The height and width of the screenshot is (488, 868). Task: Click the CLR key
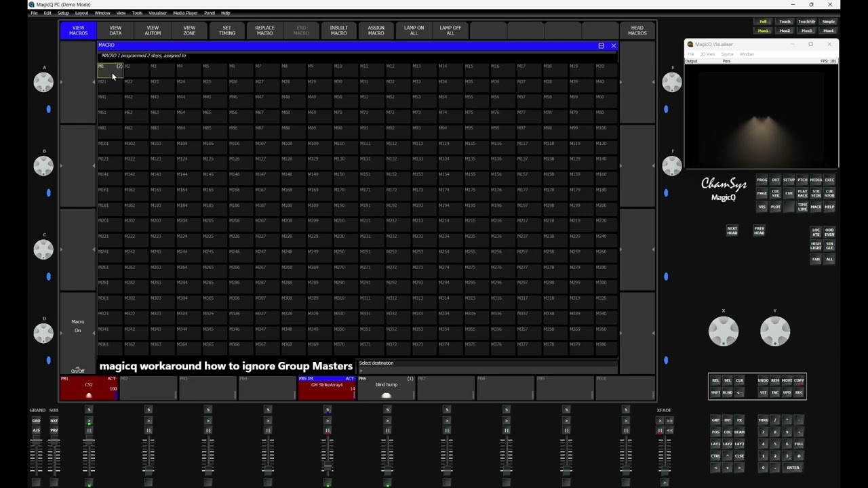(740, 380)
